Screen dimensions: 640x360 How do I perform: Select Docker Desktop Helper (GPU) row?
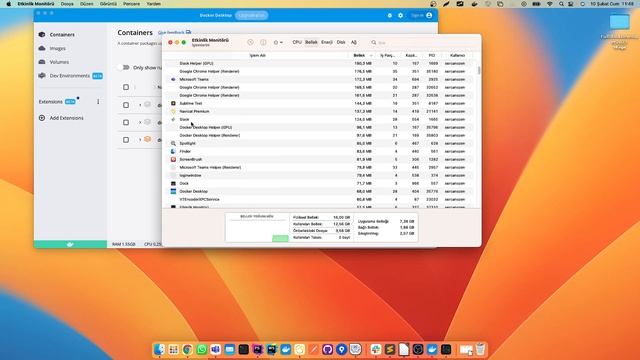320,127
